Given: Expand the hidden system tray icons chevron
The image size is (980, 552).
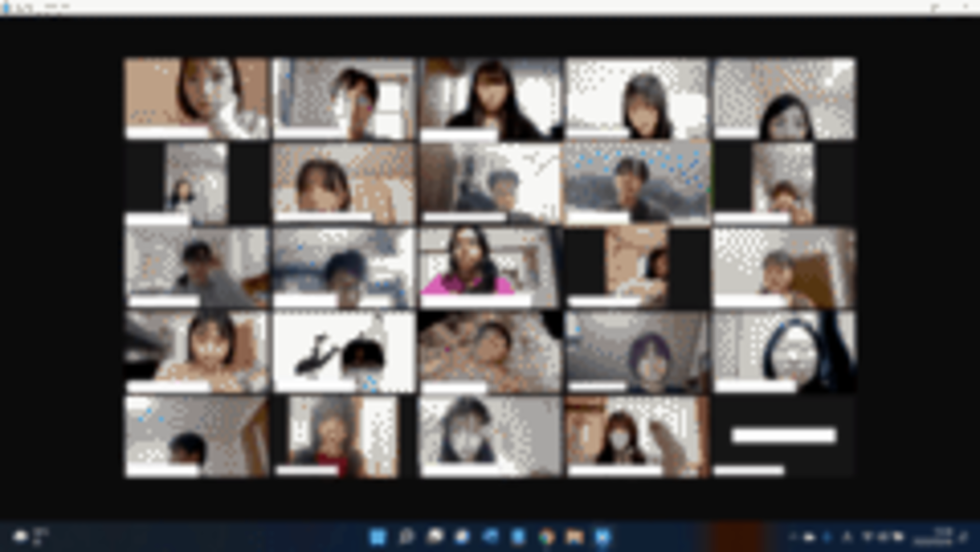Looking at the screenshot, I should click(x=792, y=537).
